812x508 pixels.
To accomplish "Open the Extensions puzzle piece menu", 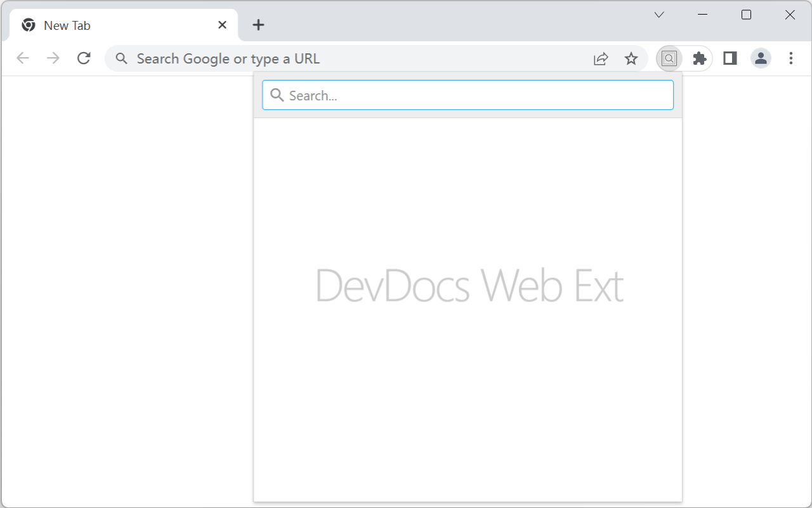I will 699,58.
